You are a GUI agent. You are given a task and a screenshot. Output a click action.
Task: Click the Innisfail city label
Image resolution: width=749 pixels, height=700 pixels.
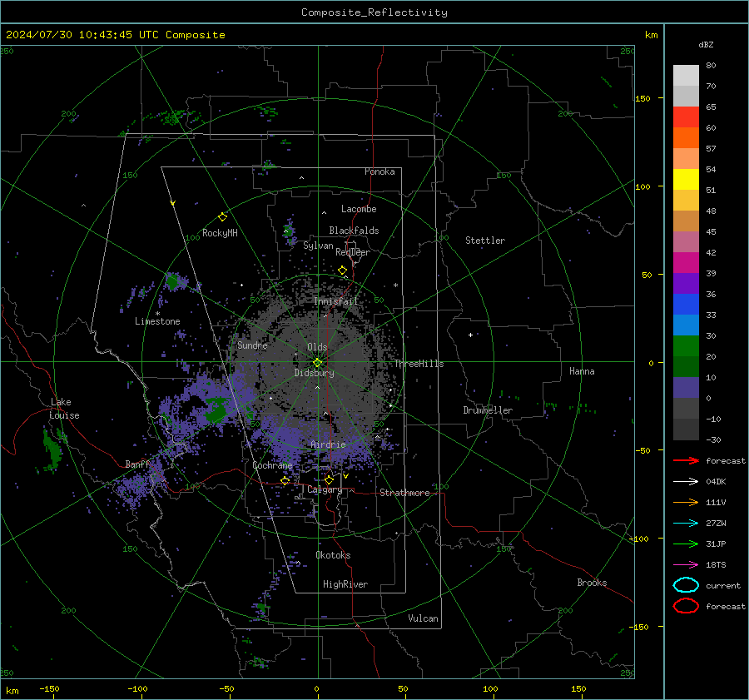[335, 301]
